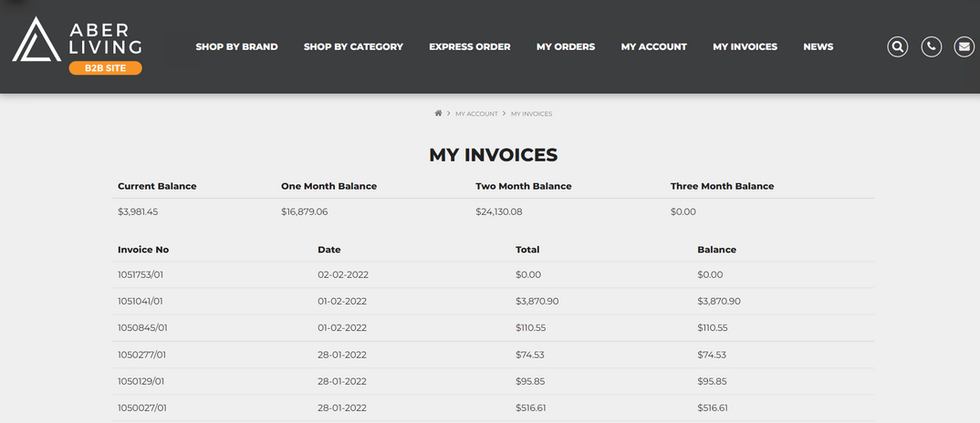The width and height of the screenshot is (980, 423).
Task: Select the $3,981.45 current balance value
Action: (x=138, y=211)
